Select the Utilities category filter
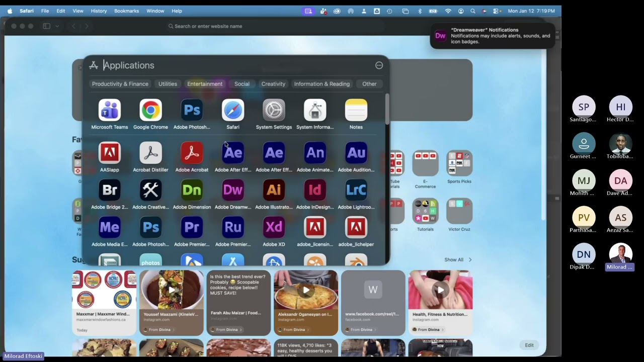 pyautogui.click(x=168, y=84)
